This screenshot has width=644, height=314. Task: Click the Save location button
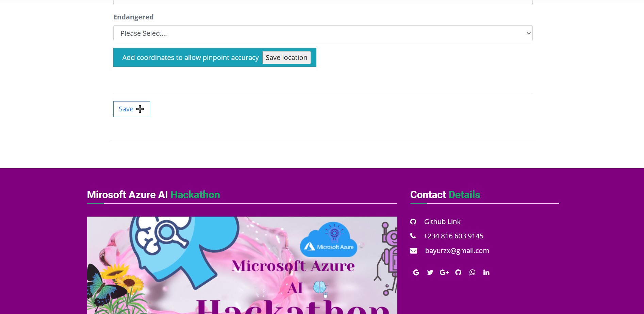[286, 58]
